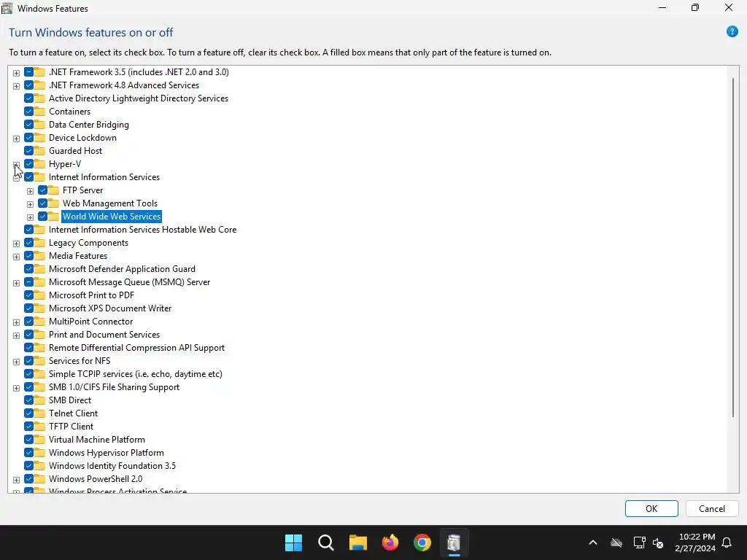
Task: Click the Telnet Client folder icon
Action: tap(39, 413)
